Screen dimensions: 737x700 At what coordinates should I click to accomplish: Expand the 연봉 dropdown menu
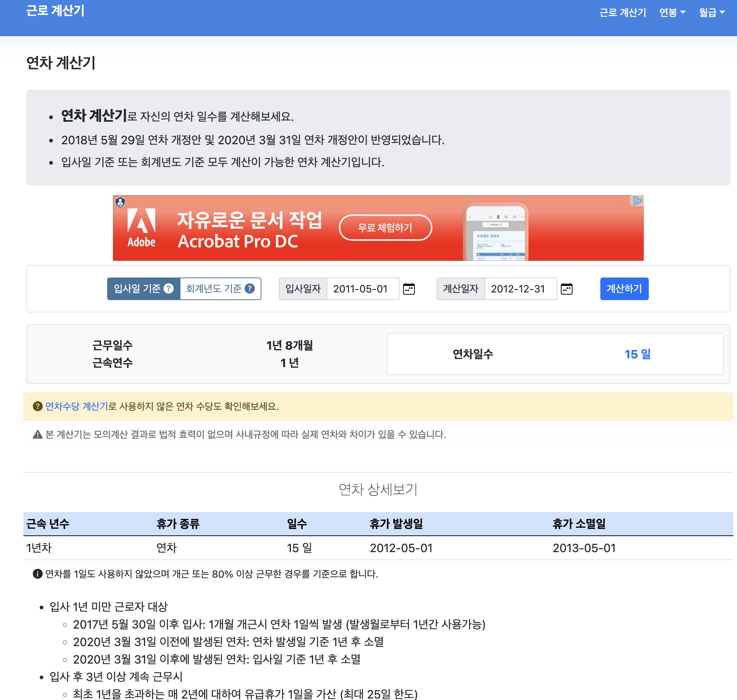click(672, 12)
